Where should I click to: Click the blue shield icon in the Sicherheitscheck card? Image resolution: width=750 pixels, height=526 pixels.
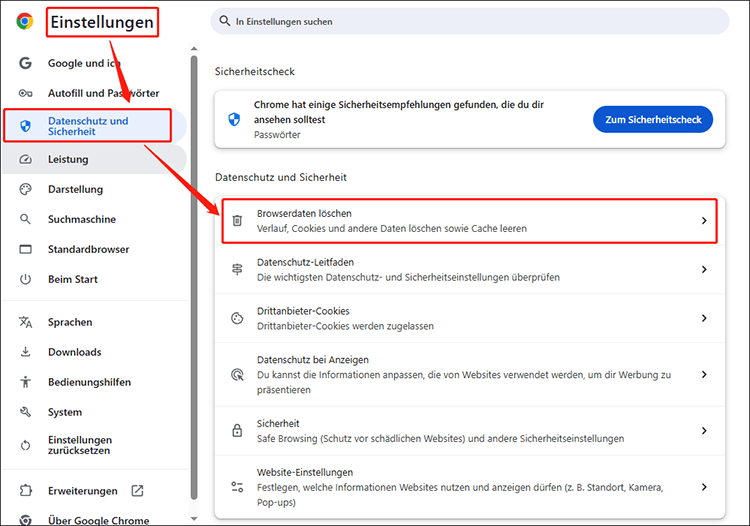234,119
